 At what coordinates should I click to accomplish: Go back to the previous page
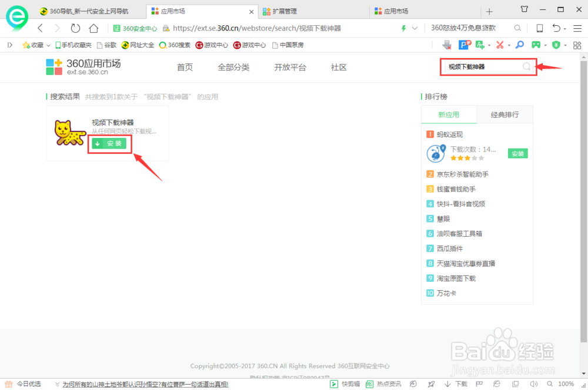pyautogui.click(x=41, y=28)
